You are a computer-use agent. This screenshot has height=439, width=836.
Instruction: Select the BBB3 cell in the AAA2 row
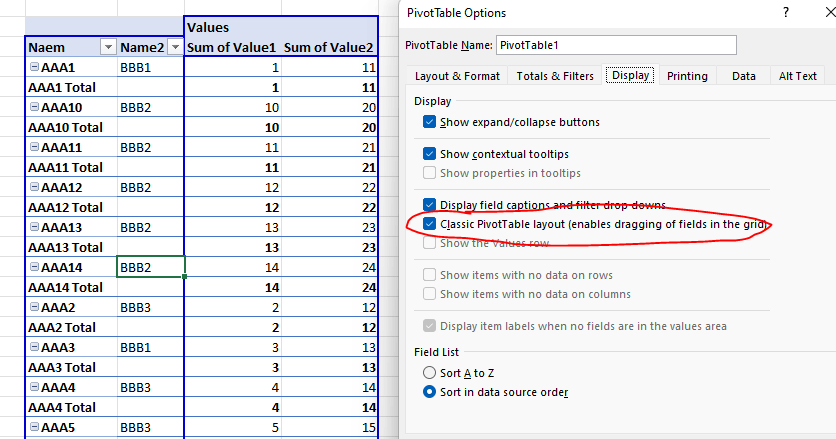click(x=150, y=307)
